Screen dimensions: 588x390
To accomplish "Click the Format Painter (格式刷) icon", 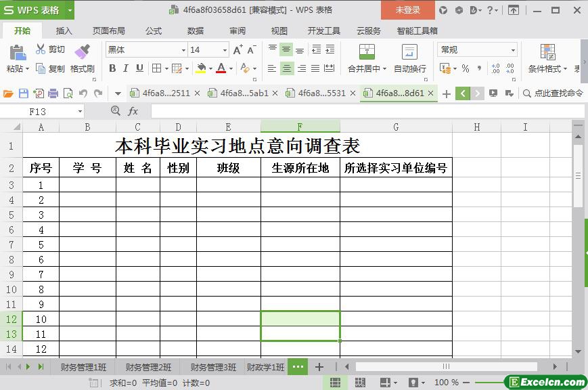I will [82, 52].
